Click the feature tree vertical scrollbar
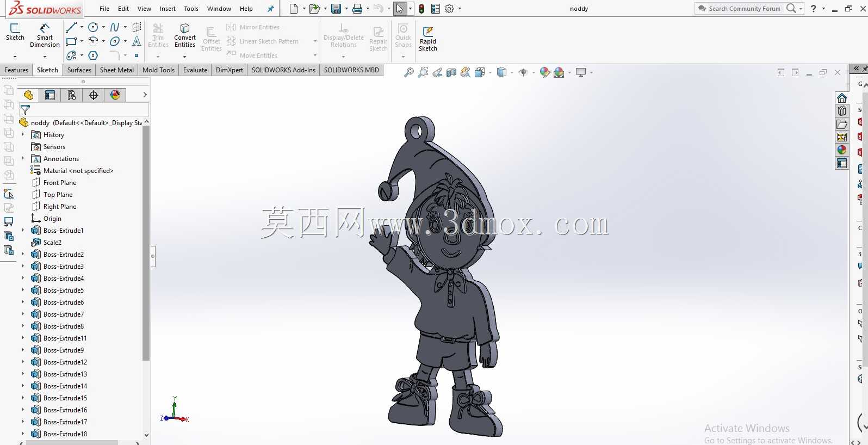 coord(146,243)
